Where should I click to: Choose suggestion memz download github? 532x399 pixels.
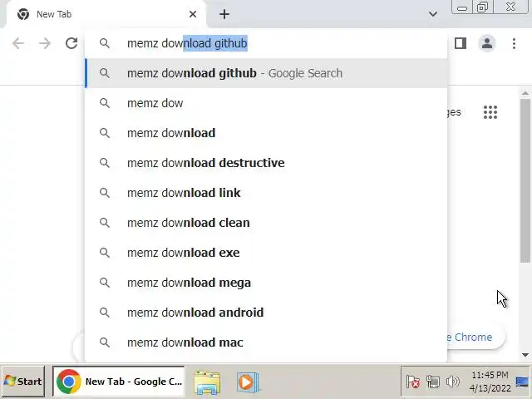coord(266,73)
